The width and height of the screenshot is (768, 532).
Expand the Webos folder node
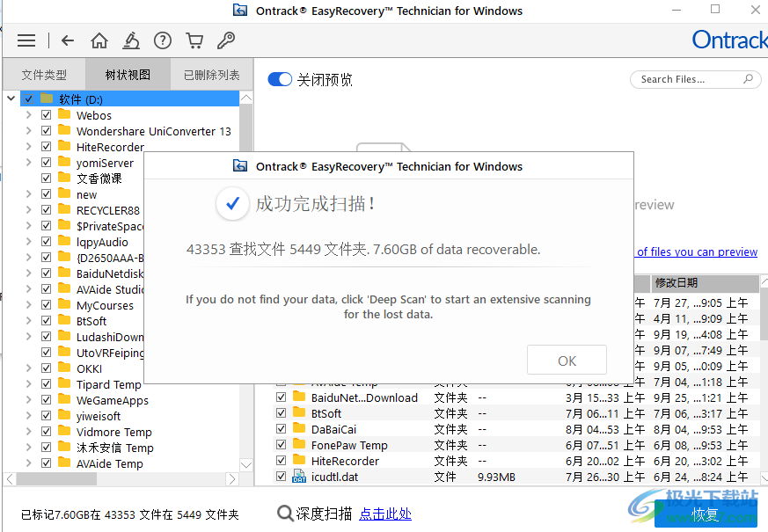click(28, 115)
